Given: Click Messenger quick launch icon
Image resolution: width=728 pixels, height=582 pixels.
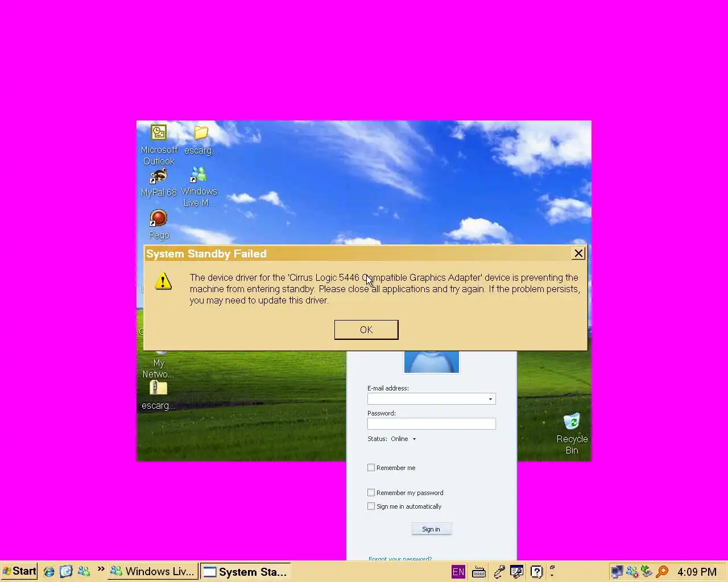Looking at the screenshot, I should click(84, 572).
